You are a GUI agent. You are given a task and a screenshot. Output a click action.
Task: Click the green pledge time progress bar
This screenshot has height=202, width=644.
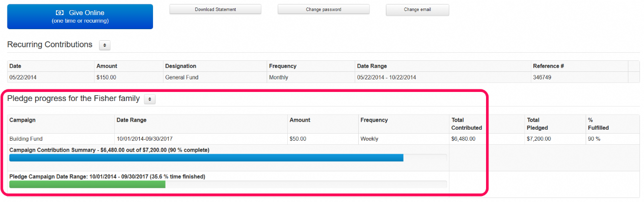click(x=88, y=184)
